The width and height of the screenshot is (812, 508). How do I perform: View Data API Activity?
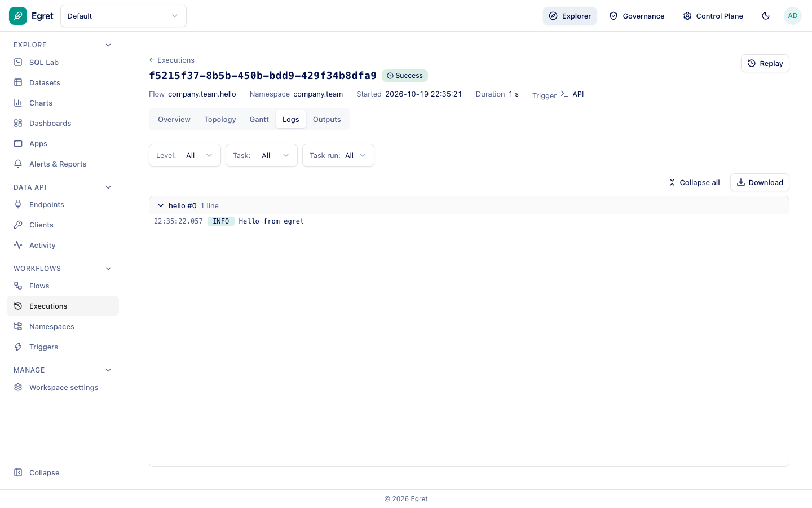(63, 245)
